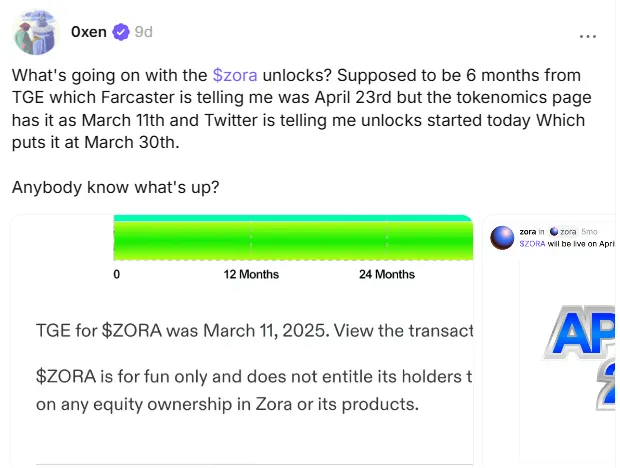Open the tokenomics screenshot at TGE date text

click(252, 330)
